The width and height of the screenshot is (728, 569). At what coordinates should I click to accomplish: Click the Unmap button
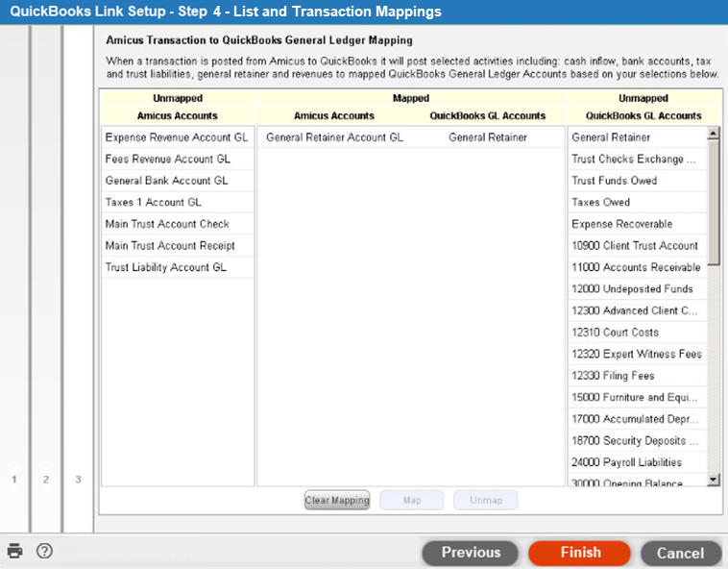(x=486, y=500)
